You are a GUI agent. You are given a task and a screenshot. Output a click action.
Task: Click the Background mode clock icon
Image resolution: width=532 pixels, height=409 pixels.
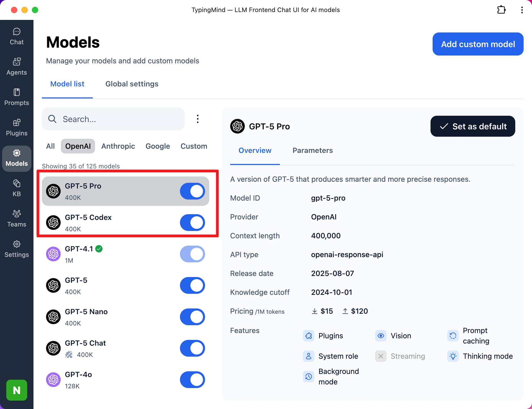tap(309, 377)
